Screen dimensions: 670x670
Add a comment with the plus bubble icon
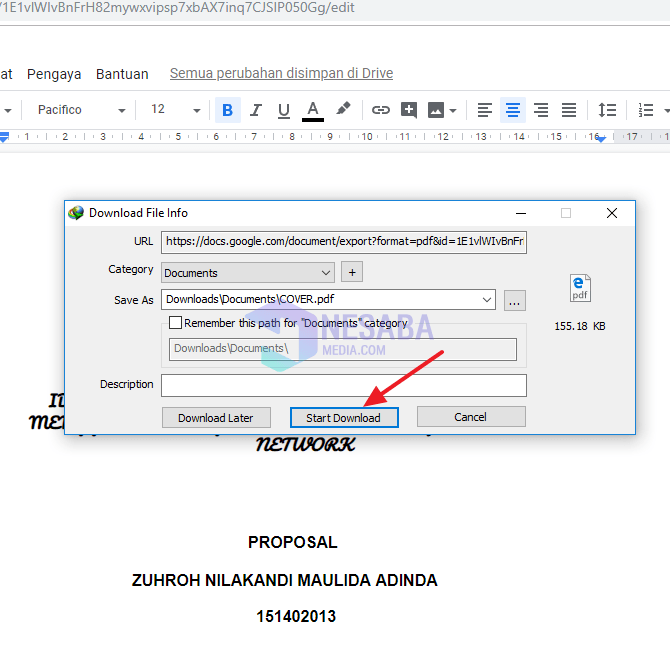point(408,110)
